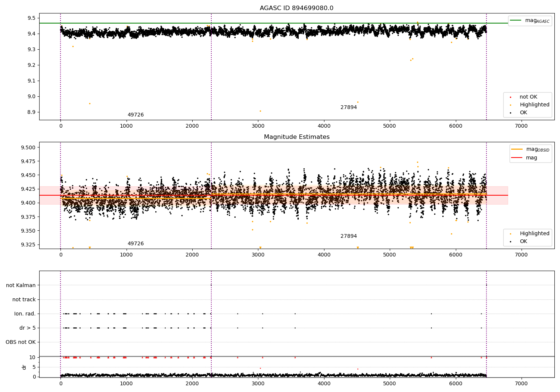Click the 9.325 tick label on middle plot
This screenshot has height=392, width=560.
28,245
